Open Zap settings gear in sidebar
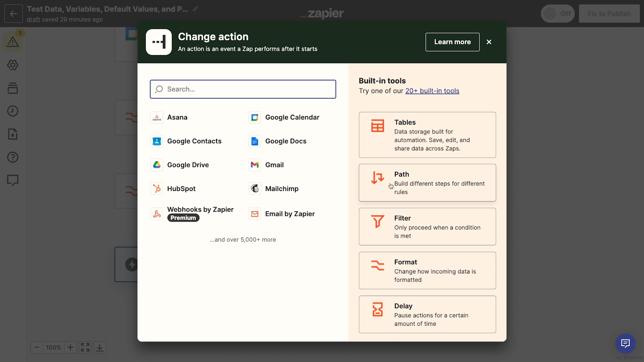 pos(13,65)
